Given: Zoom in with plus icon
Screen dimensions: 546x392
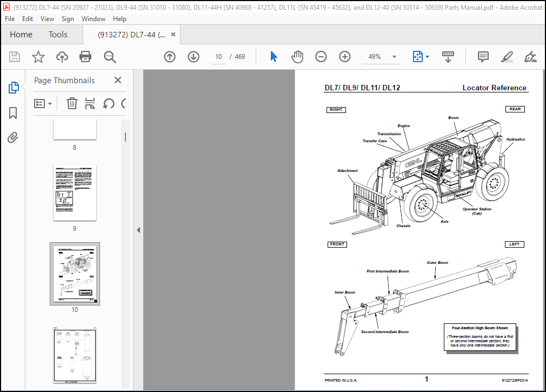Looking at the screenshot, I should coord(345,57).
